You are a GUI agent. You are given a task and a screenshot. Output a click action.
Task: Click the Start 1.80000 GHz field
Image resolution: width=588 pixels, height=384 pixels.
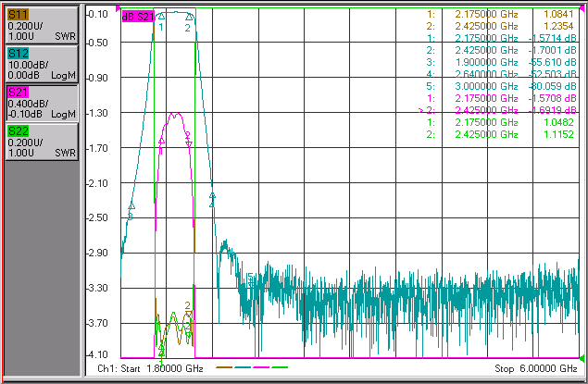150,368
